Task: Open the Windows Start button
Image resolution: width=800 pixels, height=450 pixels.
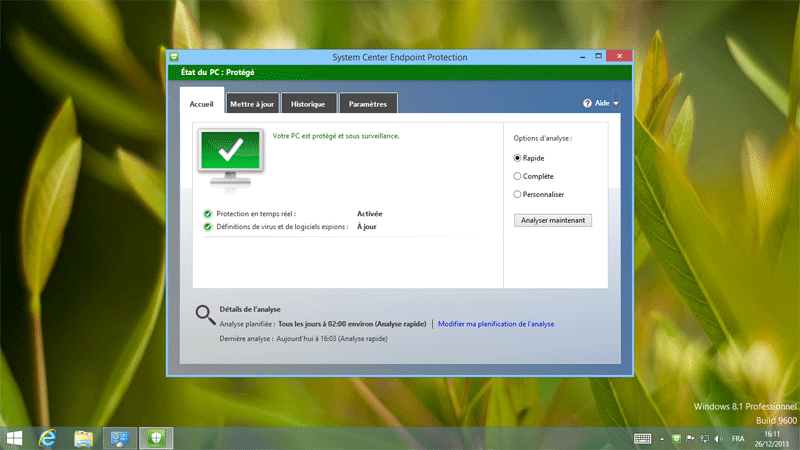Action: 14,438
